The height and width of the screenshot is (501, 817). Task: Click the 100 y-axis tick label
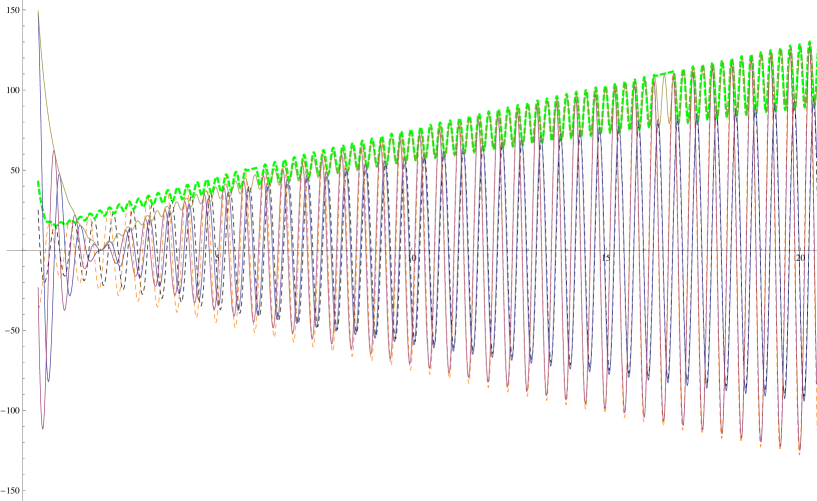tap(10, 90)
